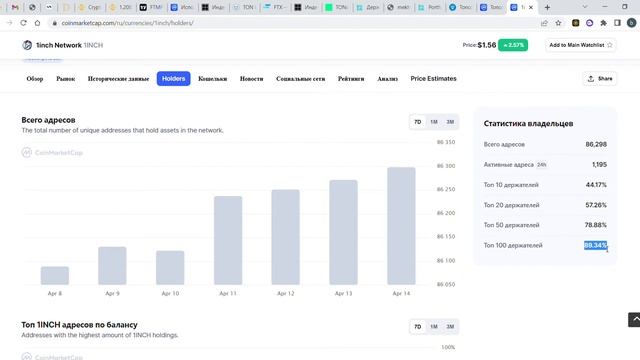Click the Apr 14 chart bar
Screen dimensions: 640x360
click(401, 226)
